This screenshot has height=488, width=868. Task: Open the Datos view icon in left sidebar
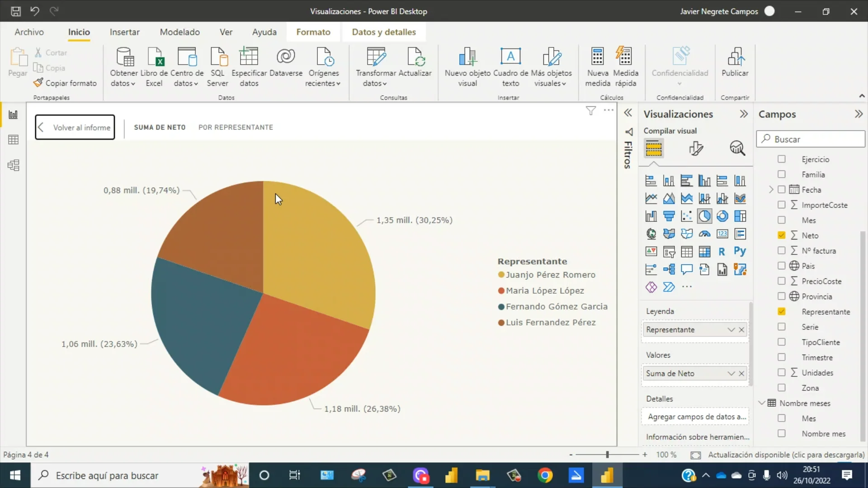click(x=13, y=139)
